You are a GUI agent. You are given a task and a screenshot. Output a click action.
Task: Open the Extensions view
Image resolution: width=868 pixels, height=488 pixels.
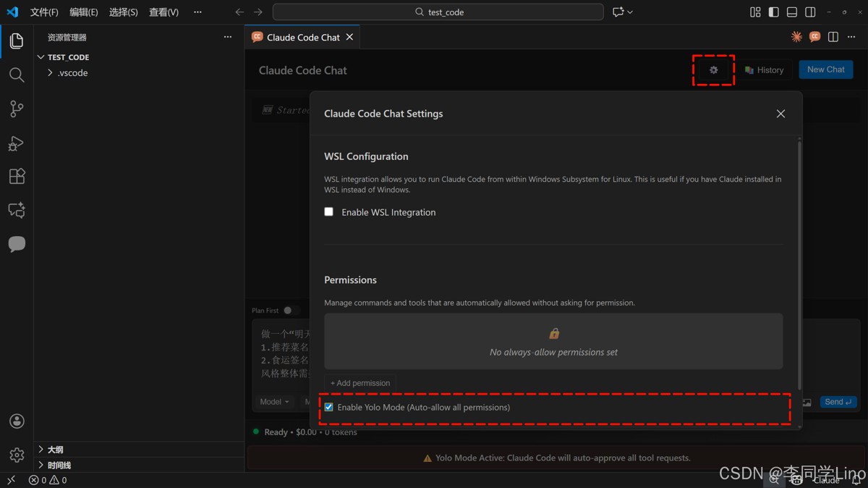(x=17, y=176)
